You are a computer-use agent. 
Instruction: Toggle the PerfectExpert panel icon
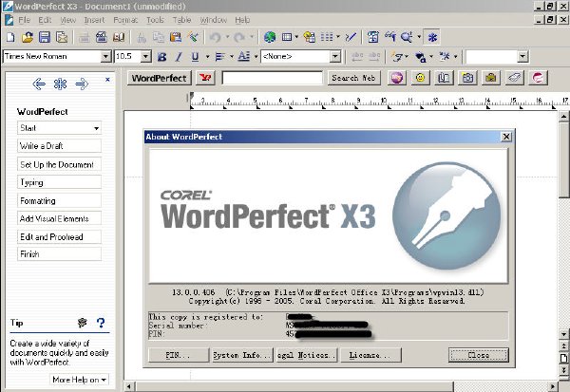point(432,37)
